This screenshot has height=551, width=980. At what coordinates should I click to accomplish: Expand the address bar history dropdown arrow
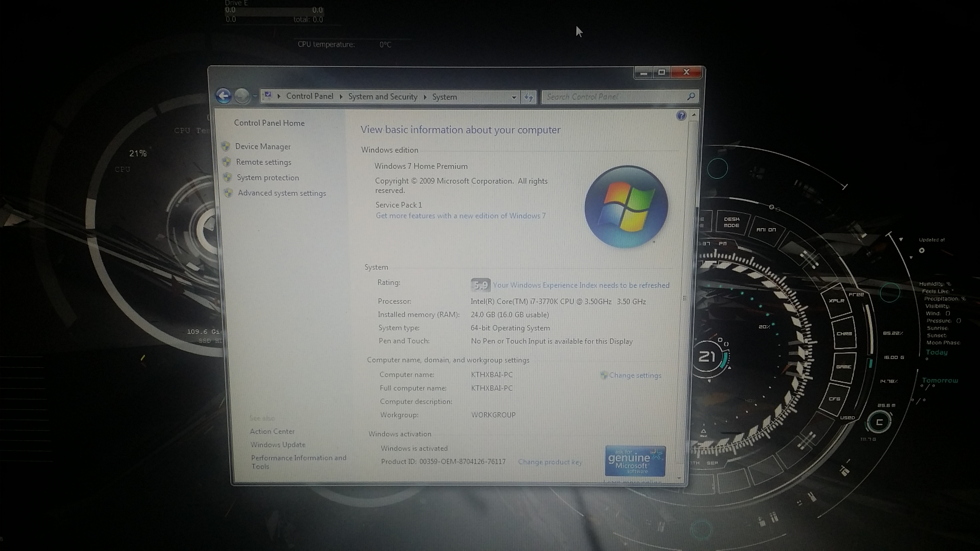514,97
